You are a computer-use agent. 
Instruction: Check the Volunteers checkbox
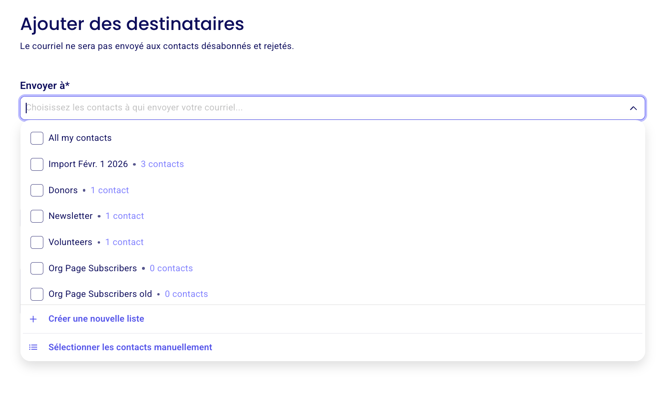(x=37, y=242)
